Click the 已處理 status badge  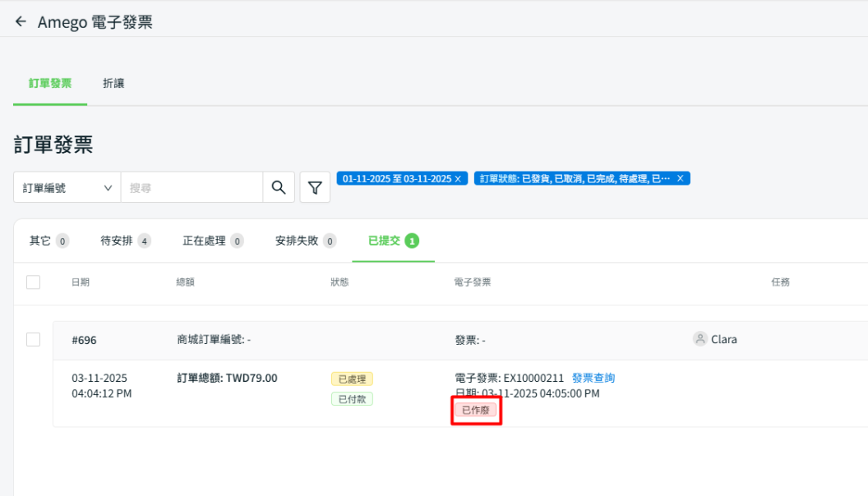352,379
